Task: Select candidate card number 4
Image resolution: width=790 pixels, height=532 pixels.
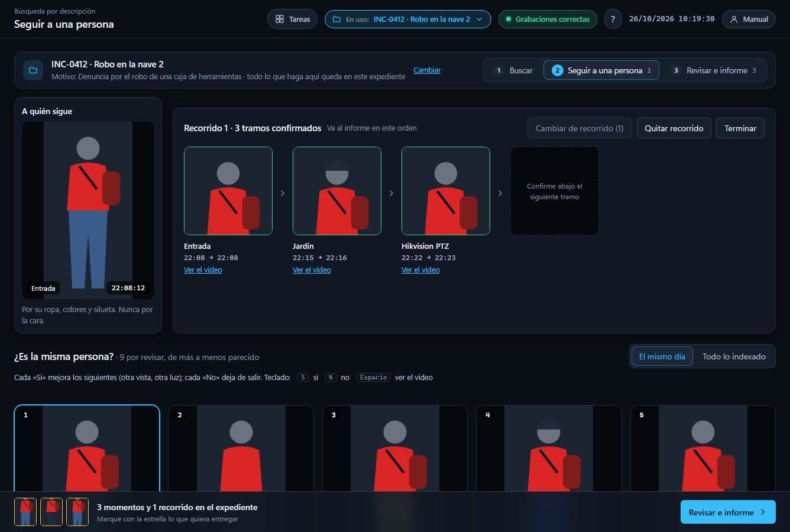Action: click(549, 448)
